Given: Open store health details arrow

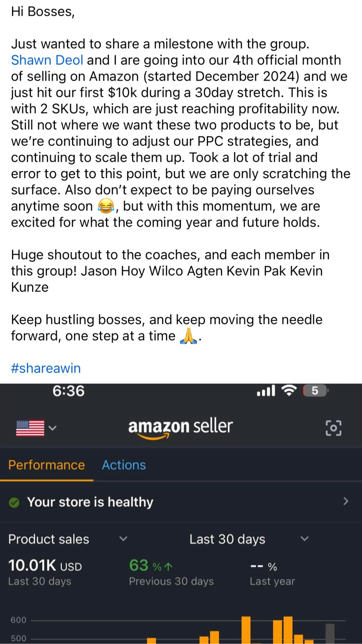Looking at the screenshot, I should pos(346,501).
